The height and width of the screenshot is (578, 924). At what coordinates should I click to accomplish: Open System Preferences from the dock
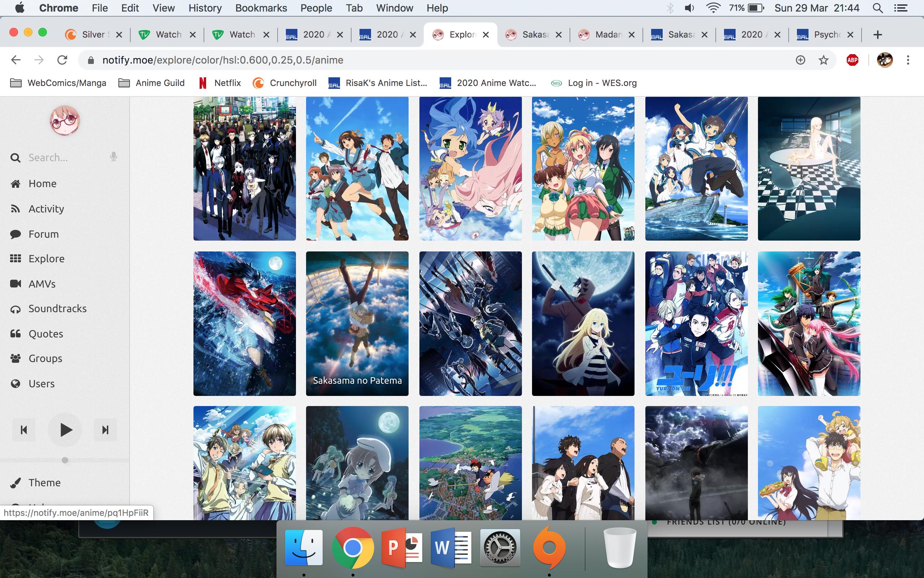pyautogui.click(x=500, y=548)
